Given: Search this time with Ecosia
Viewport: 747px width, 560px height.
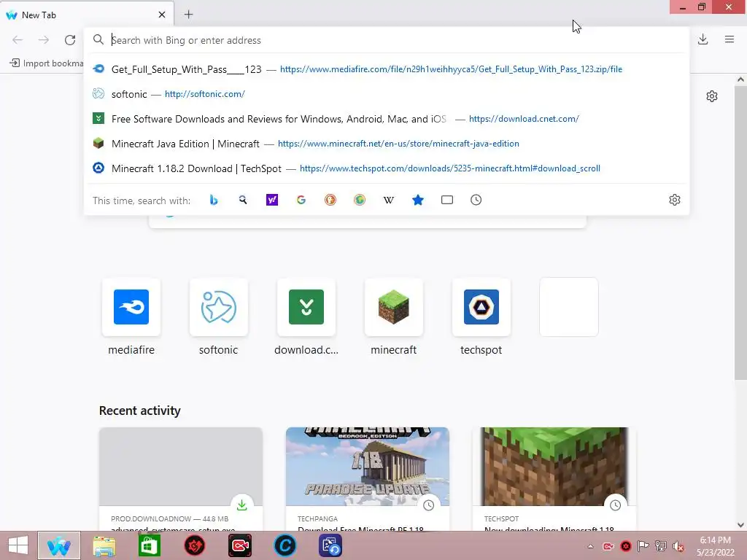Looking at the screenshot, I should [360, 200].
